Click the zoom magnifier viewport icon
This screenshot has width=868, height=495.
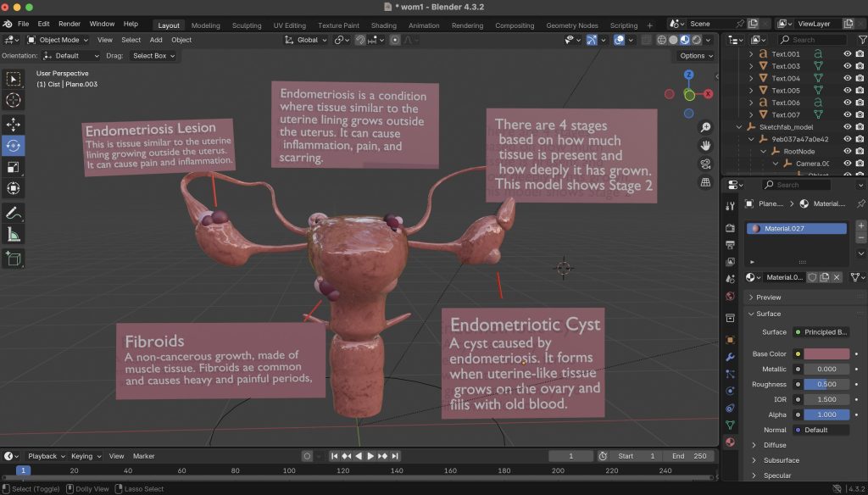(x=705, y=127)
